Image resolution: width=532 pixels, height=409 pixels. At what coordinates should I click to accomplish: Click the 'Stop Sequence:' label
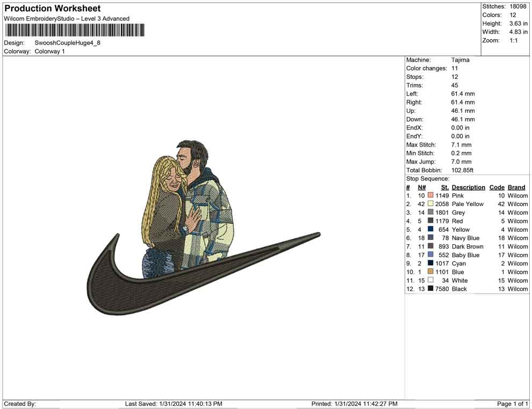pyautogui.click(x=428, y=179)
